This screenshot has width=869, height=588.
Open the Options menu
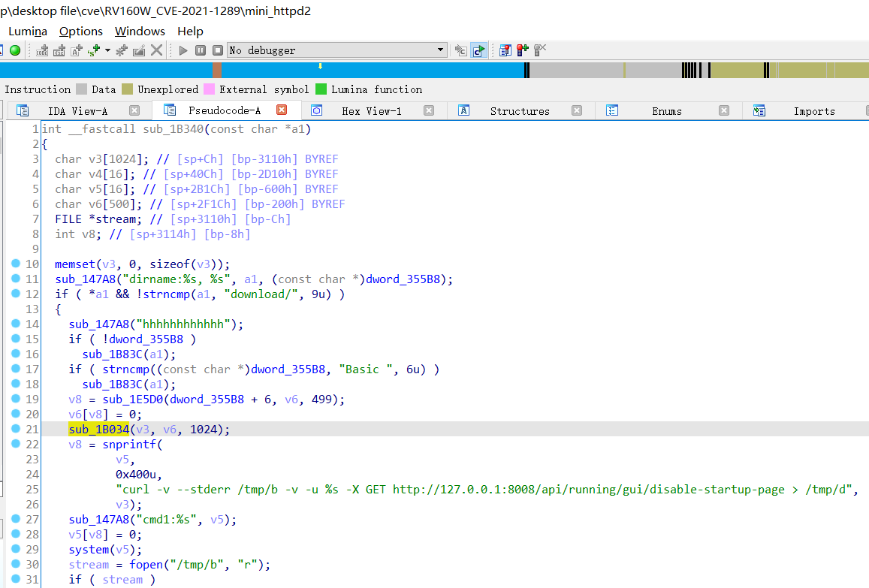coord(81,32)
